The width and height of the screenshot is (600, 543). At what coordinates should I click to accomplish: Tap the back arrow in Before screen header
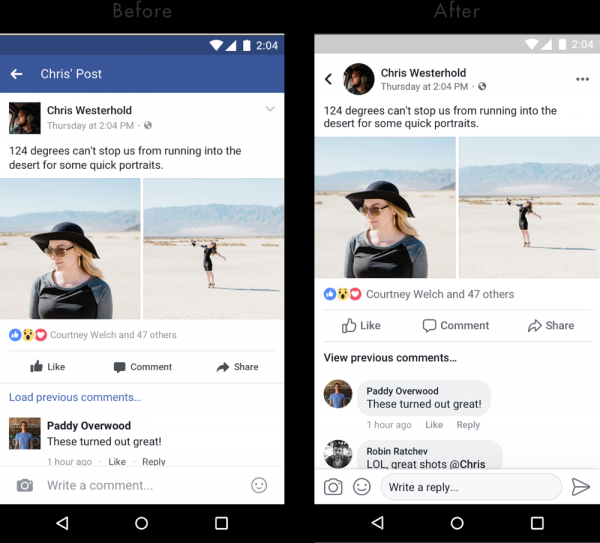(16, 74)
